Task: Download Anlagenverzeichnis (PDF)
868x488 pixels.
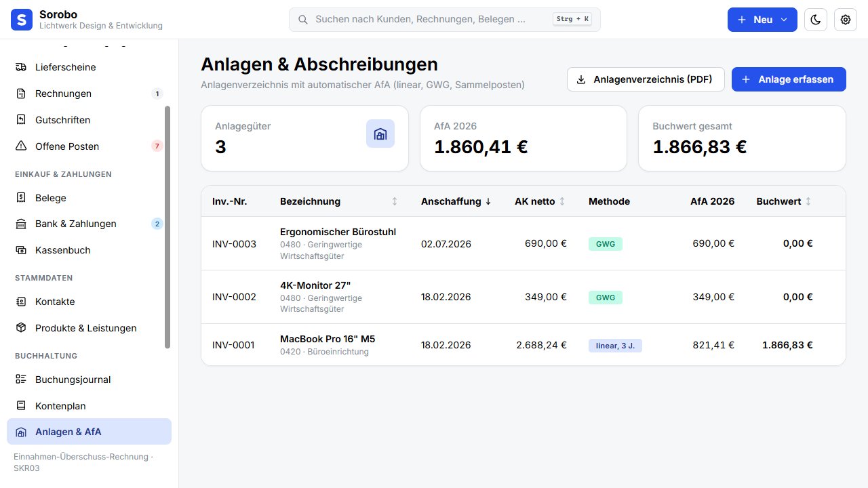Action: pos(646,79)
